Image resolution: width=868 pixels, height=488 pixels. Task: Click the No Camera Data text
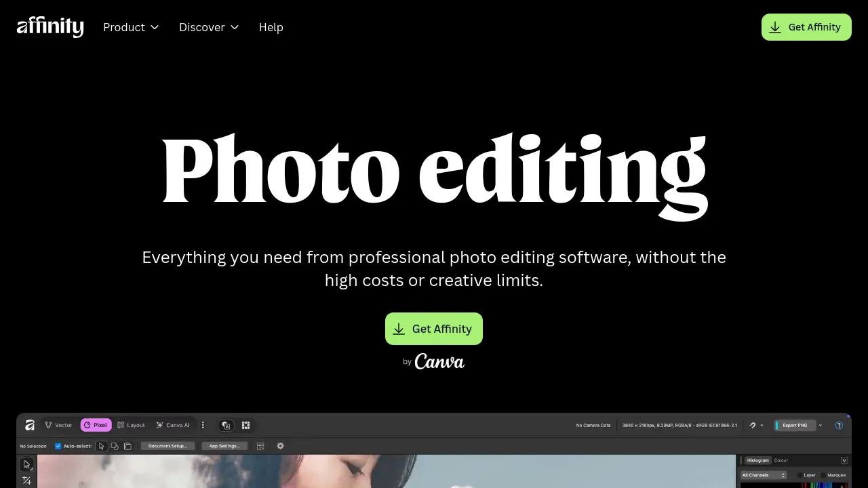[593, 426]
